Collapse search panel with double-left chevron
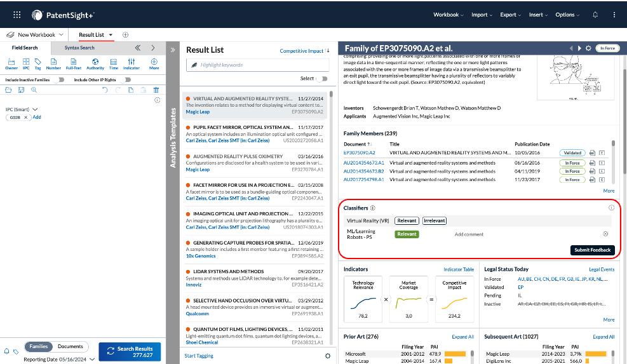627x364 pixels. pyautogui.click(x=138, y=48)
